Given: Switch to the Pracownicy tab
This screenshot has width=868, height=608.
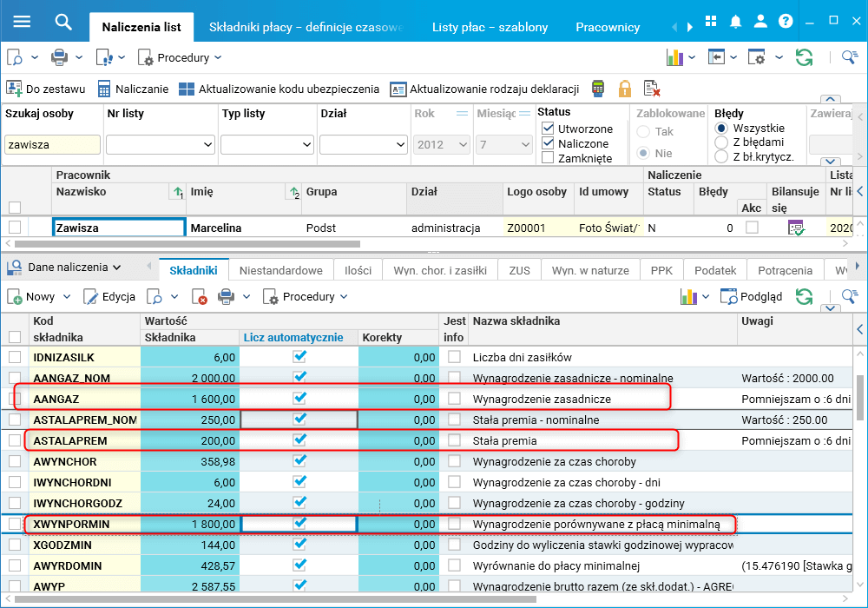Looking at the screenshot, I should pyautogui.click(x=608, y=27).
